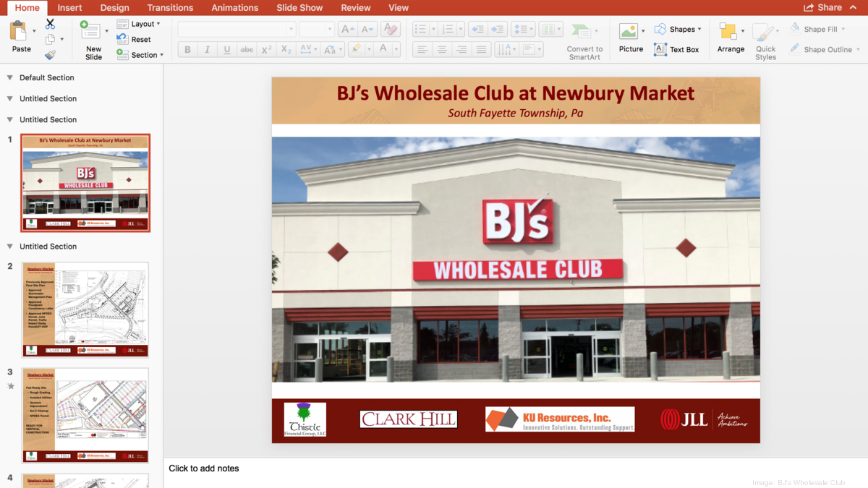Toggle Underline formatting
The width and height of the screenshot is (868, 488).
(227, 50)
